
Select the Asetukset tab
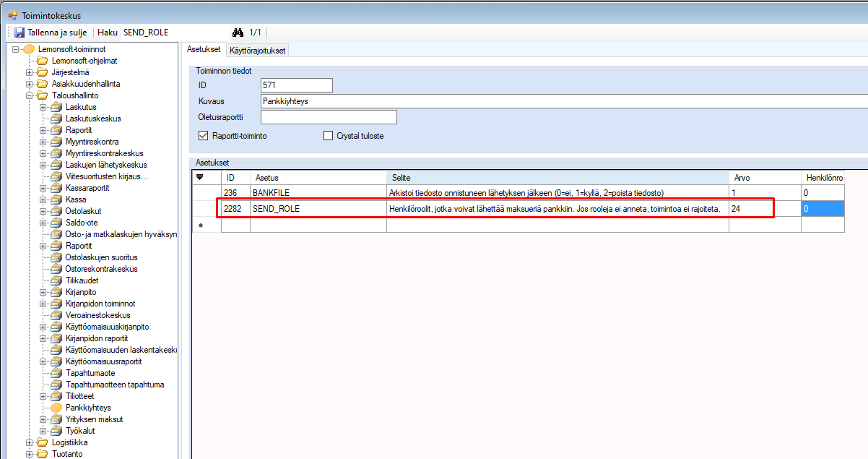point(204,50)
